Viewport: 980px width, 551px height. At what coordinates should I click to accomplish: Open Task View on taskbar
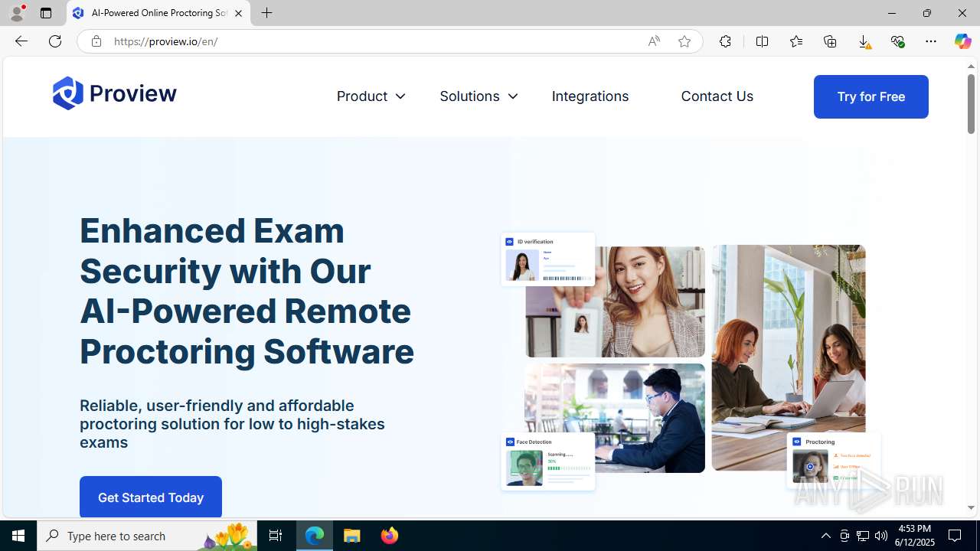[276, 536]
